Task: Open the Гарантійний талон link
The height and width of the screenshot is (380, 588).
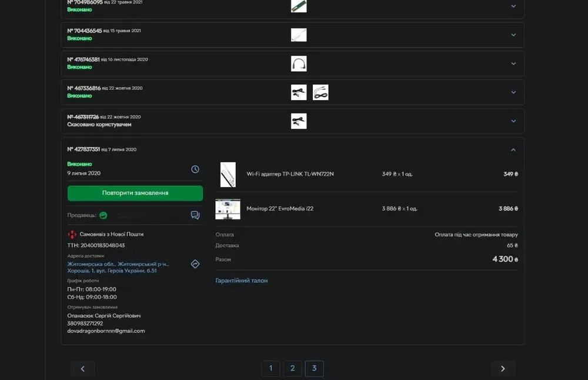Action: [x=242, y=281]
